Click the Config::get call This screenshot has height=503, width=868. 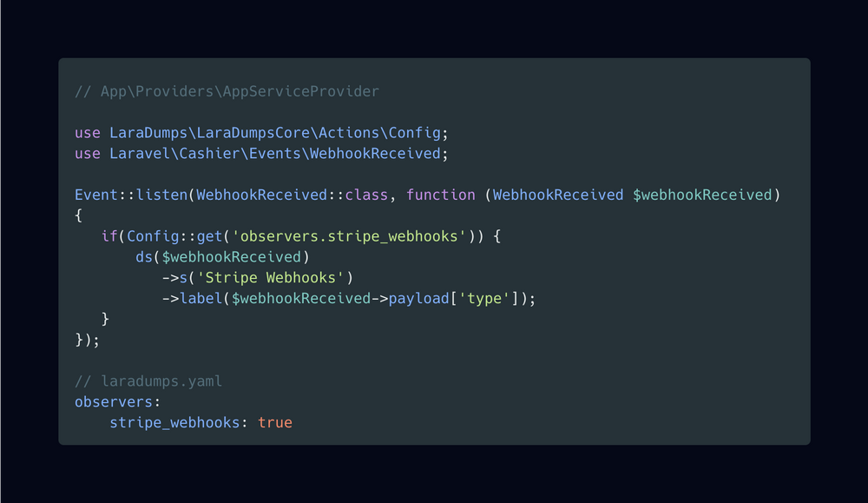click(174, 236)
